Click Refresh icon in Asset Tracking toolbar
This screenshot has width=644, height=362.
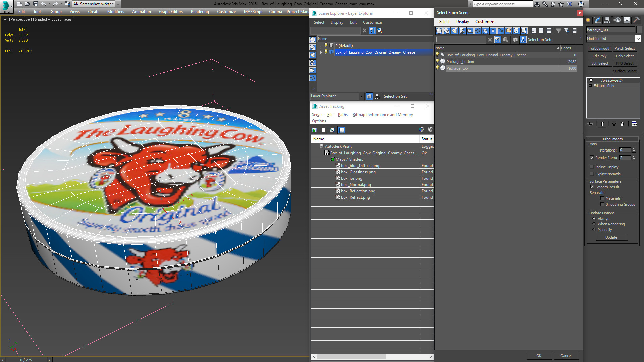pos(315,130)
